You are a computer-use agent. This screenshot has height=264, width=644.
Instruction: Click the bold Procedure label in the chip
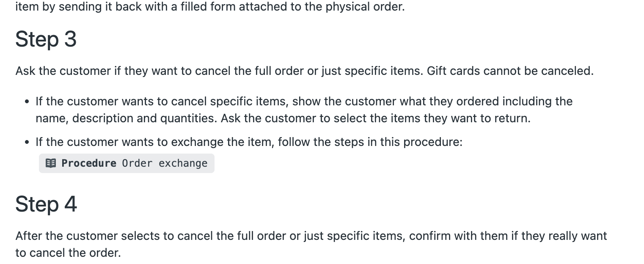click(89, 163)
